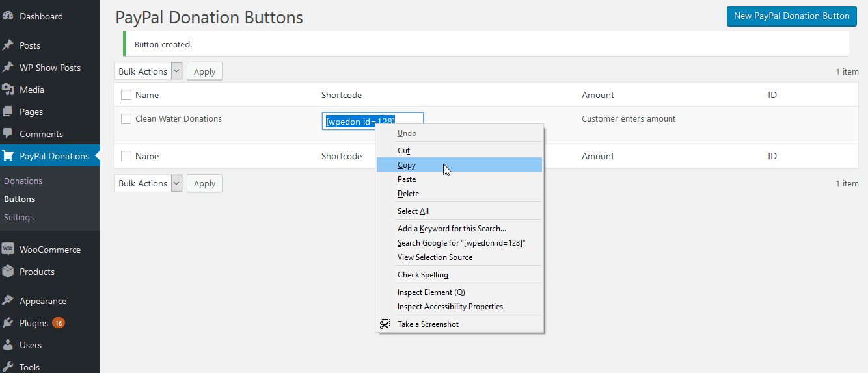This screenshot has width=868, height=373.
Task: Choose Undo in the context menu
Action: point(459,133)
